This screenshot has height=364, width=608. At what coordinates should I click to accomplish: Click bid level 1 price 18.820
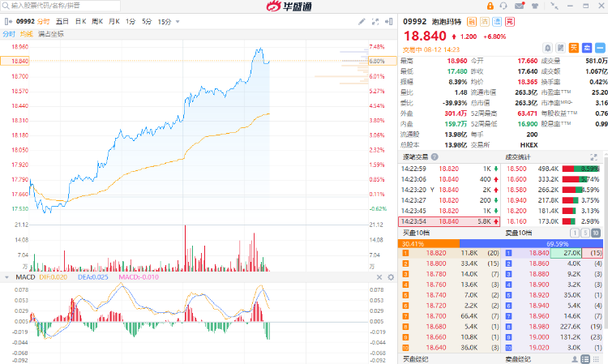point(436,253)
